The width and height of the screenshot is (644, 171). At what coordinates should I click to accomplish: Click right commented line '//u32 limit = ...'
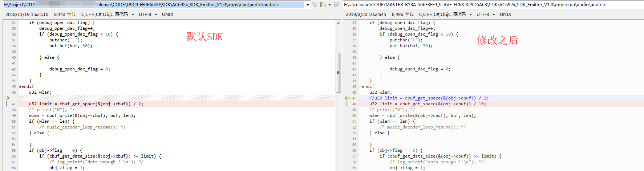[x=429, y=98]
